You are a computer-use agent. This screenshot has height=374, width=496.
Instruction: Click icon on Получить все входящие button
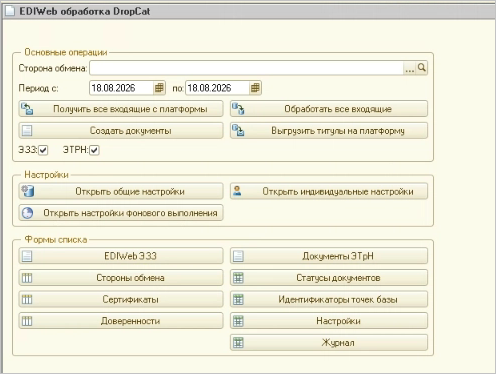(27, 109)
